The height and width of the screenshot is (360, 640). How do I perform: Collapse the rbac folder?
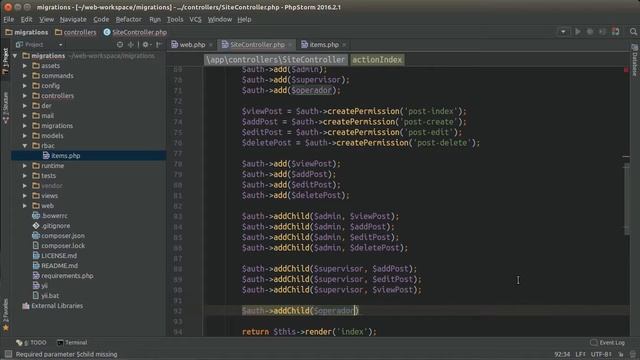point(25,146)
